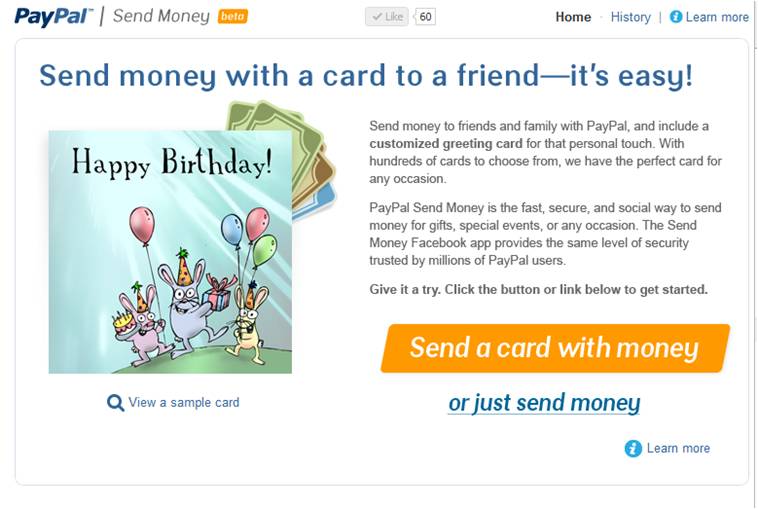Click the Happy Birthday card thumbnail

pyautogui.click(x=170, y=252)
